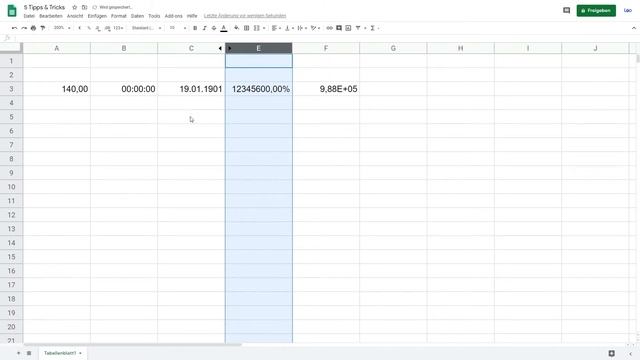Viewport: 640px width, 360px height.
Task: Print the spreadsheet via printer icon
Action: [x=33, y=28]
